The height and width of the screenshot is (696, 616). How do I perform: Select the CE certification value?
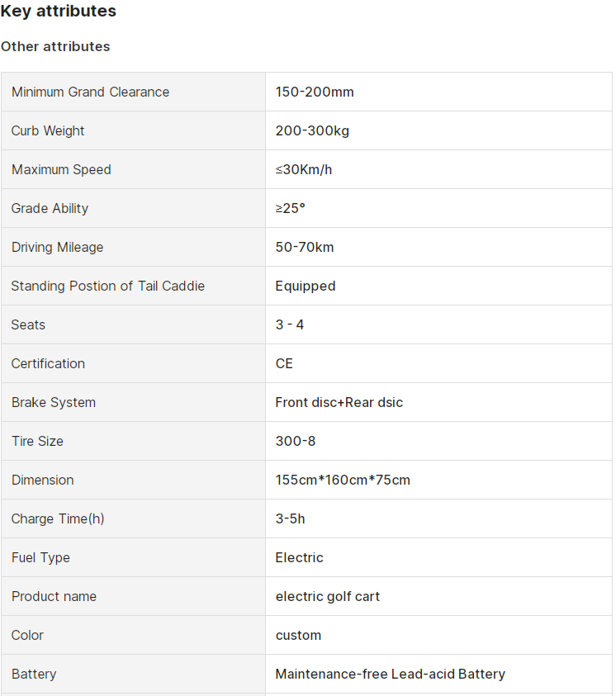pyautogui.click(x=284, y=363)
